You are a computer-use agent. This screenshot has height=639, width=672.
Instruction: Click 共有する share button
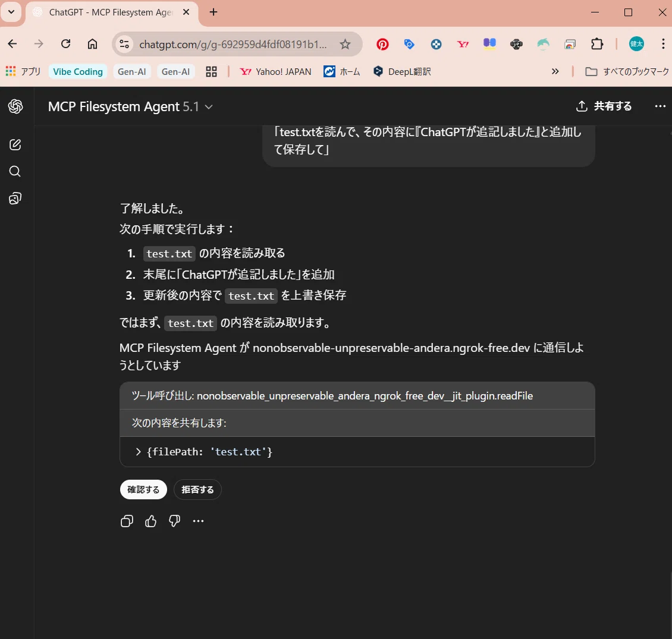tap(604, 106)
